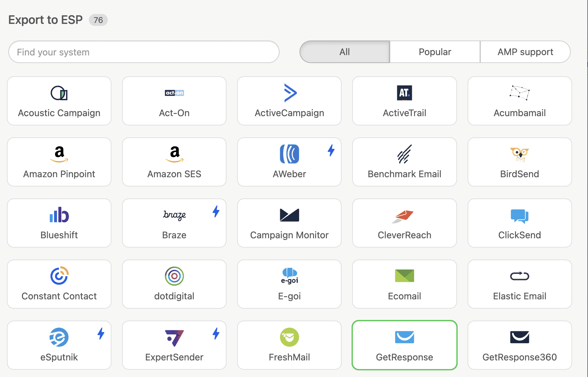Switch to the AMP support tab
Screen dimensions: 588x377
coord(525,52)
